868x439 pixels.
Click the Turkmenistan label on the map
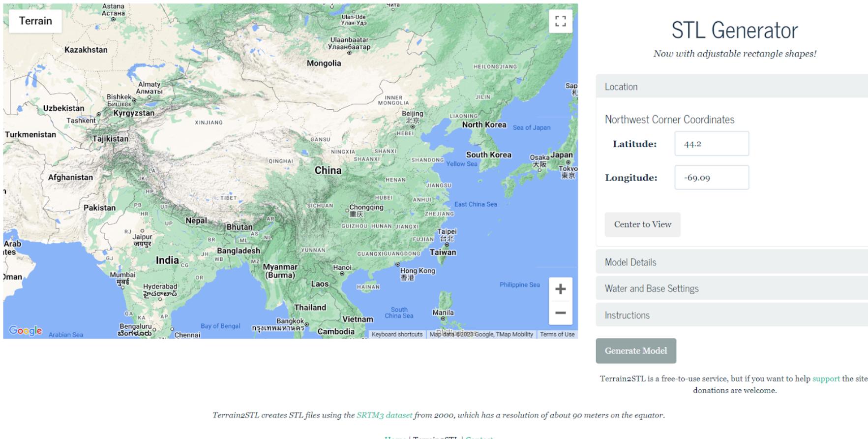click(30, 134)
